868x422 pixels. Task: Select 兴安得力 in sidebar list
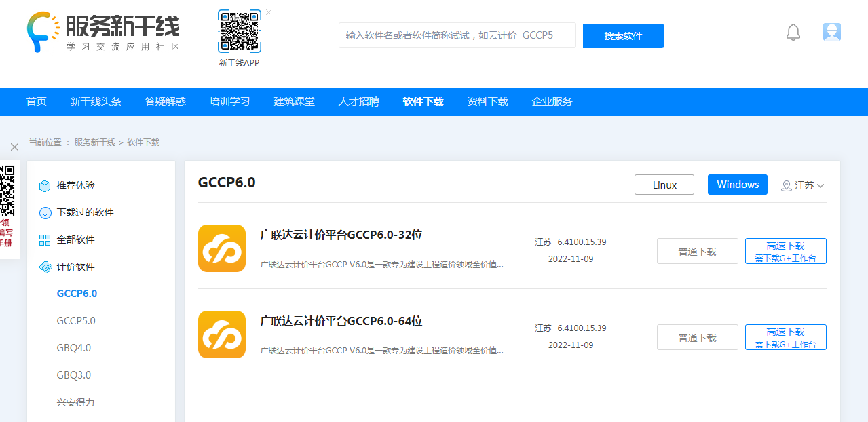click(76, 402)
